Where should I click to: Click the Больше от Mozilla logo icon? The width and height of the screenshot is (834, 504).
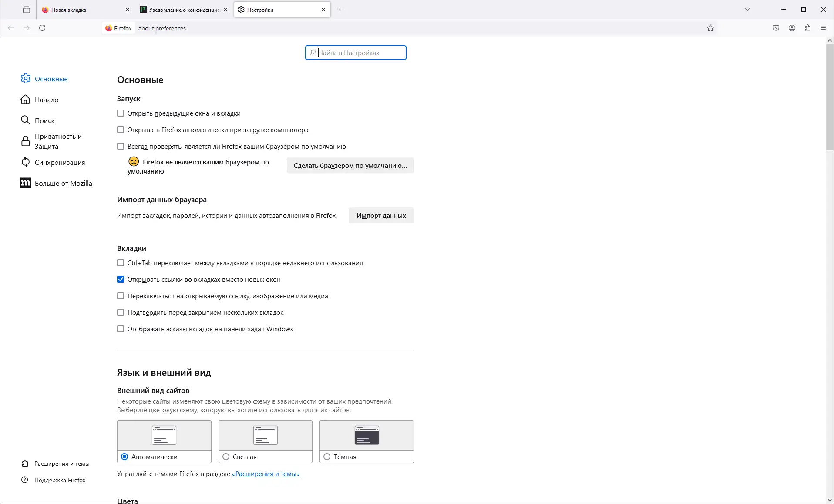(26, 183)
